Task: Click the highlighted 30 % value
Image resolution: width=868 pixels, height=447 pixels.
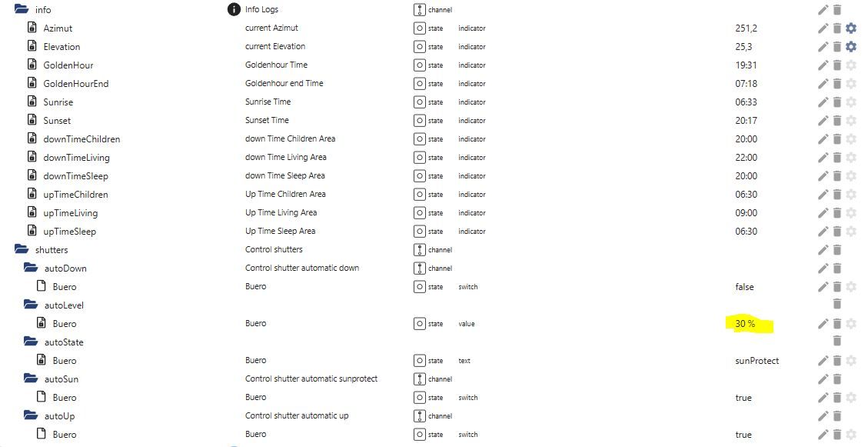Action: pos(745,324)
